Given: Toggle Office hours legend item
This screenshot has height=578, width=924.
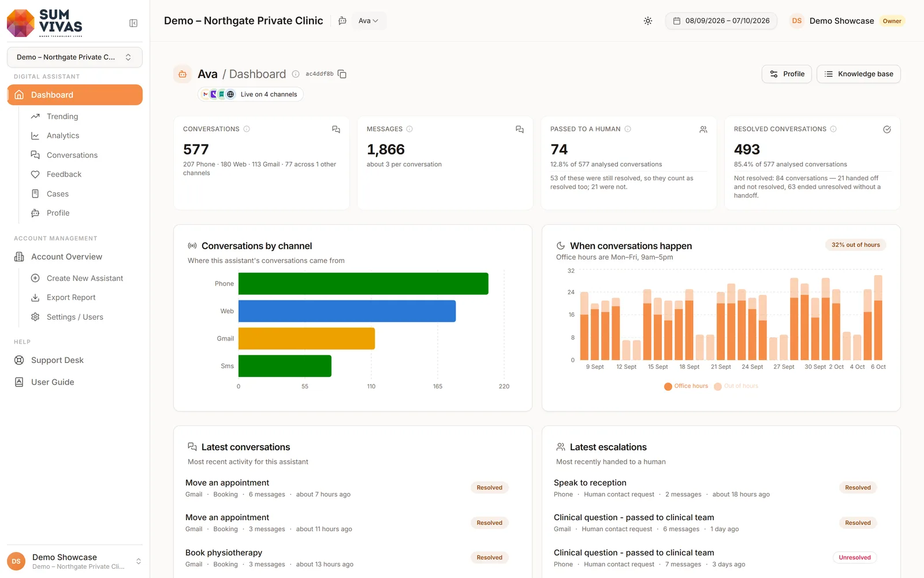Looking at the screenshot, I should pos(686,386).
